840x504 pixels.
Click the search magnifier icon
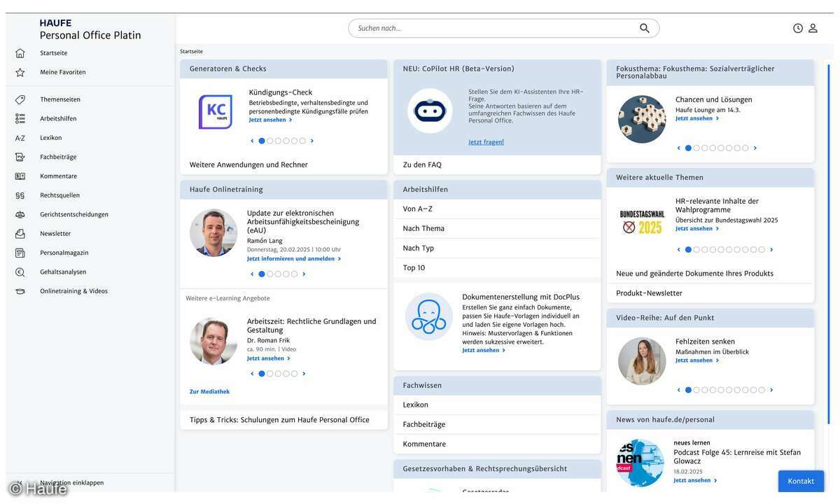click(x=645, y=28)
